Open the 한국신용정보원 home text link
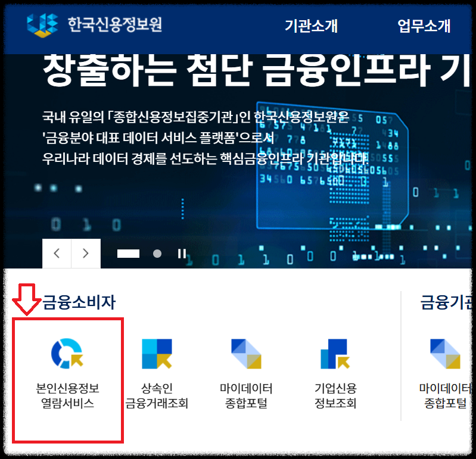 tap(115, 24)
